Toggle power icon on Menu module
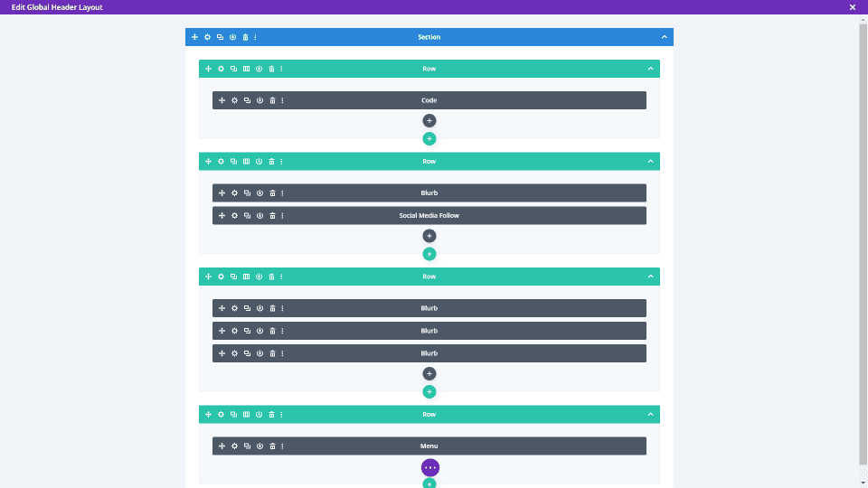Image resolution: width=868 pixels, height=488 pixels. [259, 446]
